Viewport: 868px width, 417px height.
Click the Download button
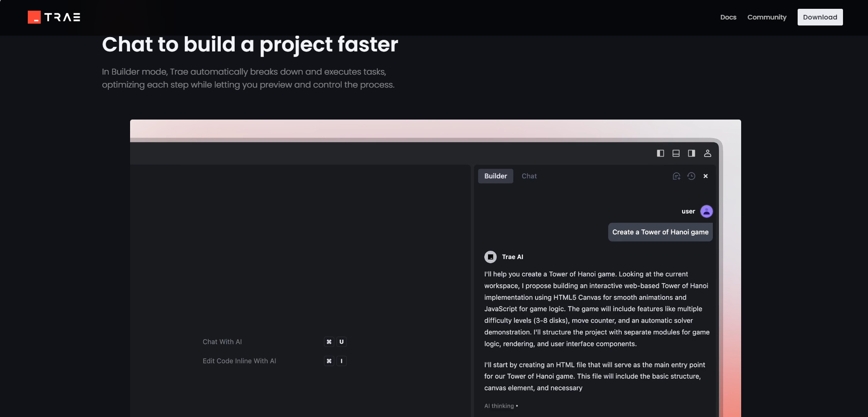[x=820, y=17]
